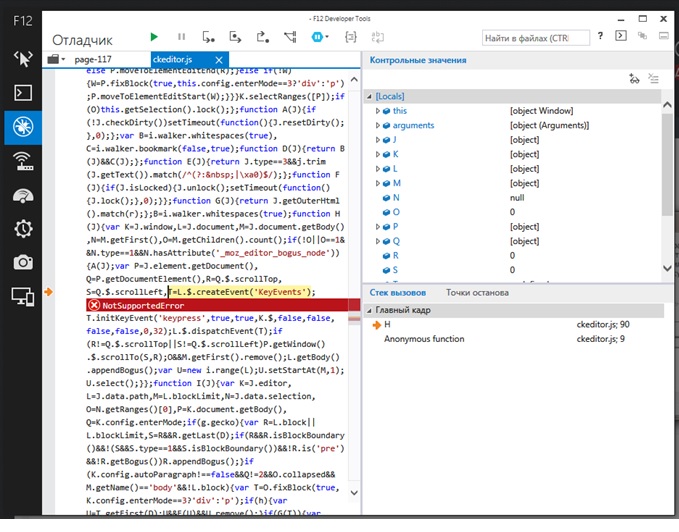This screenshot has height=532, width=679.
Task: Click the error icon beside NotSupportedError
Action: tap(94, 306)
